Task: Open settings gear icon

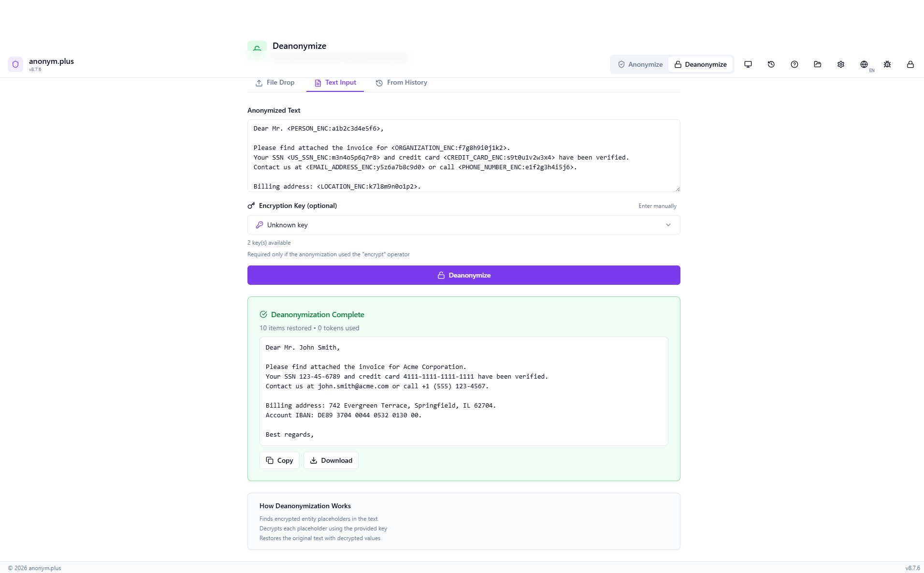Action: (x=840, y=64)
